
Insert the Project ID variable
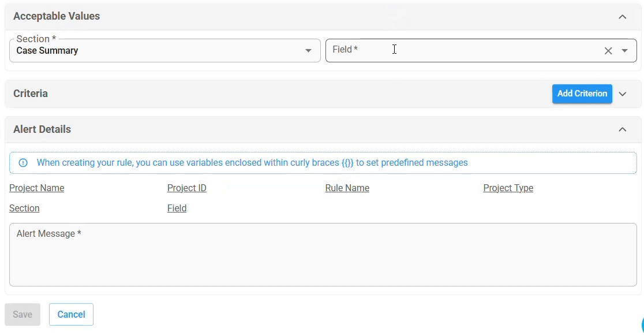click(x=187, y=188)
